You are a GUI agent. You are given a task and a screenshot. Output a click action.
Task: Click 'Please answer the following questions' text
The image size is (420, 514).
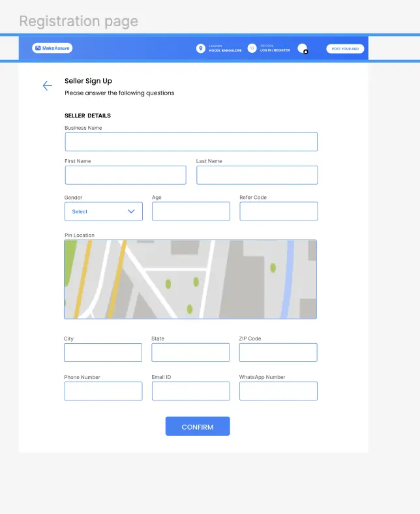coord(119,93)
